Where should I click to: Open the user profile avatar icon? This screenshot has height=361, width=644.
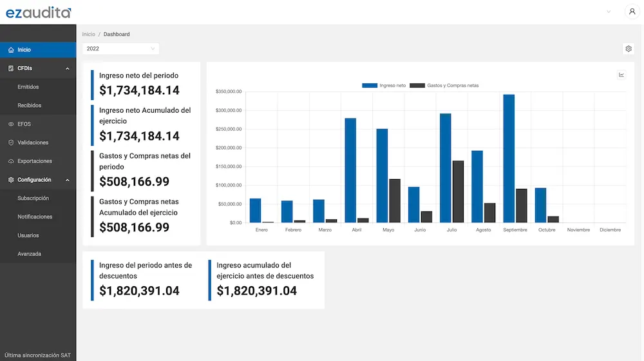click(x=631, y=12)
